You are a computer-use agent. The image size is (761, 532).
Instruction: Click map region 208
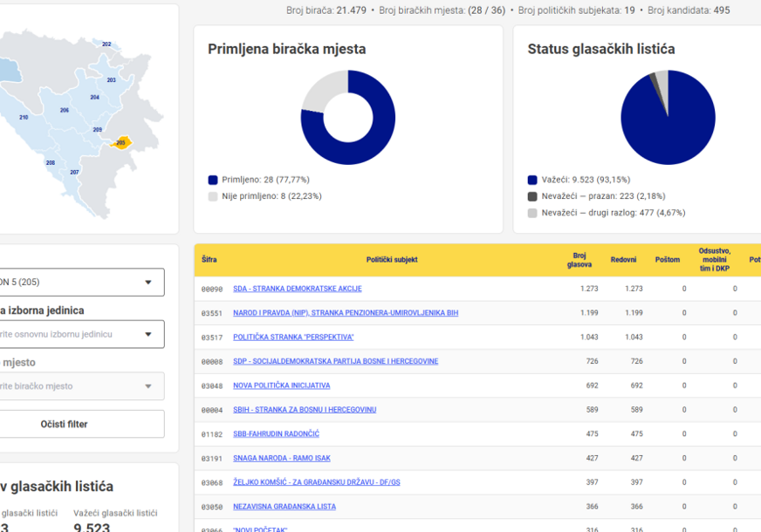point(51,163)
